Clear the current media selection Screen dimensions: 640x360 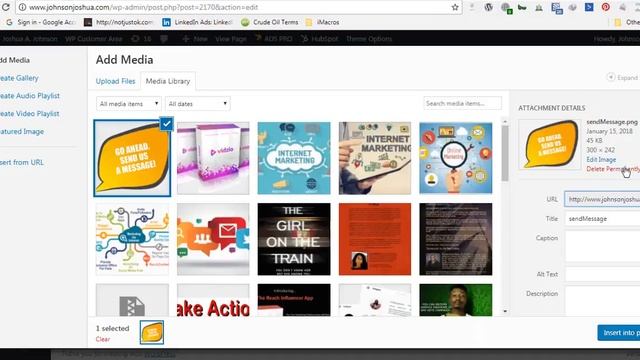[x=102, y=339]
